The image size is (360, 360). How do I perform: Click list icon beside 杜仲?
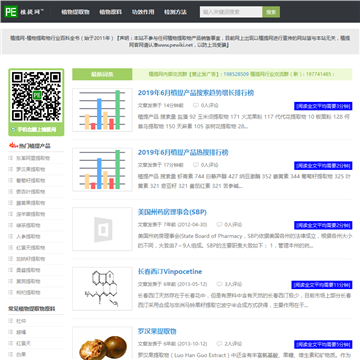pyautogui.click(x=11, y=321)
